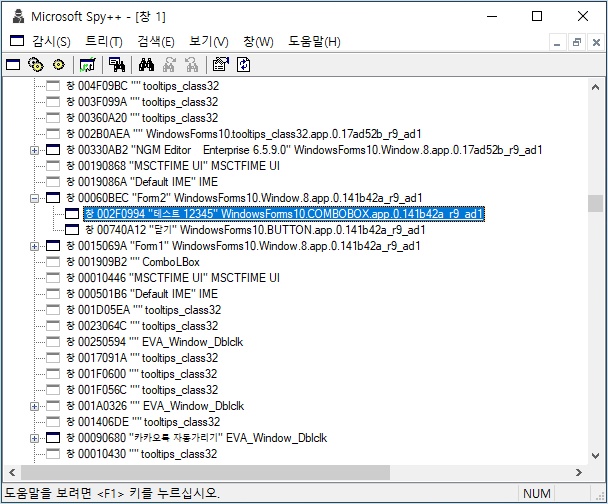Expand the 0015069A Form1 node
This screenshot has height=504, width=608.
[x=35, y=246]
